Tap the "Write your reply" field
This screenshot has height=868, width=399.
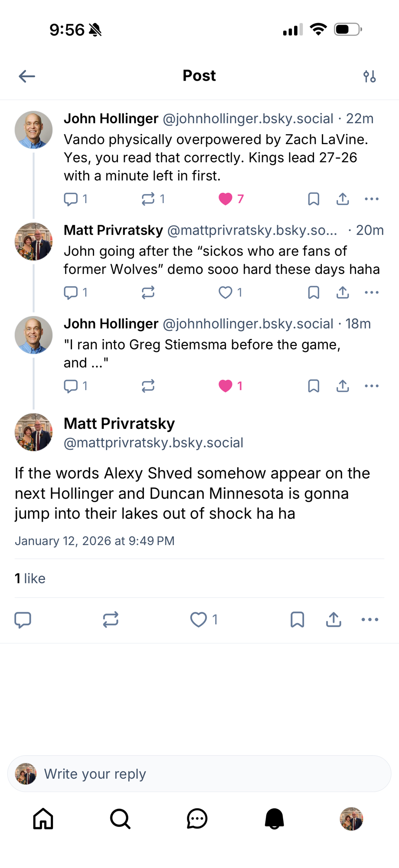pyautogui.click(x=199, y=774)
